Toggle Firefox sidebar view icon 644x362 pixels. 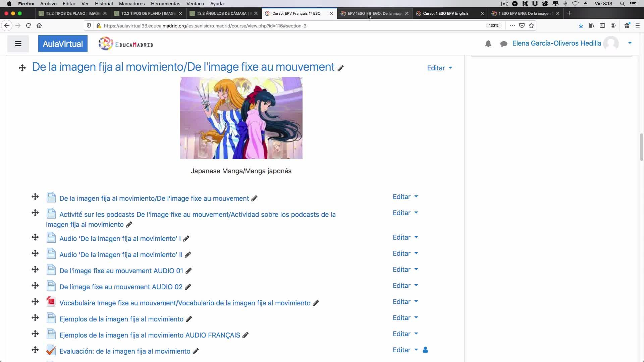(x=602, y=25)
